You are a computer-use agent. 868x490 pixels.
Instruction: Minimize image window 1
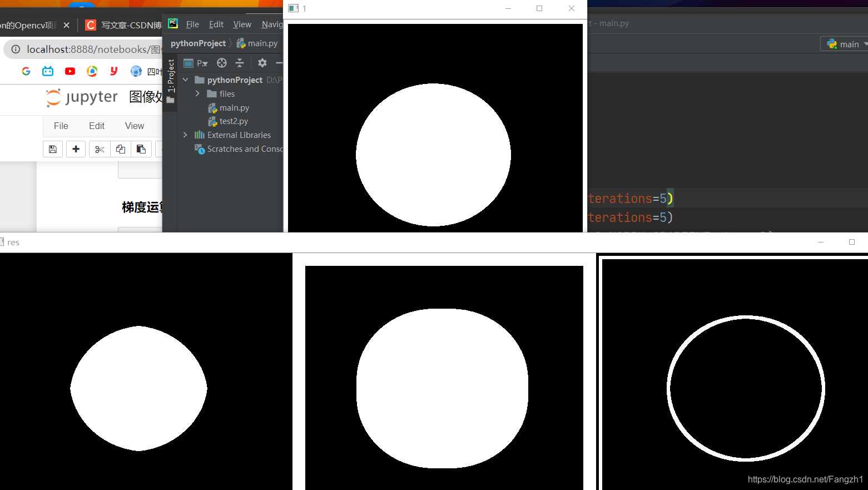pyautogui.click(x=508, y=8)
